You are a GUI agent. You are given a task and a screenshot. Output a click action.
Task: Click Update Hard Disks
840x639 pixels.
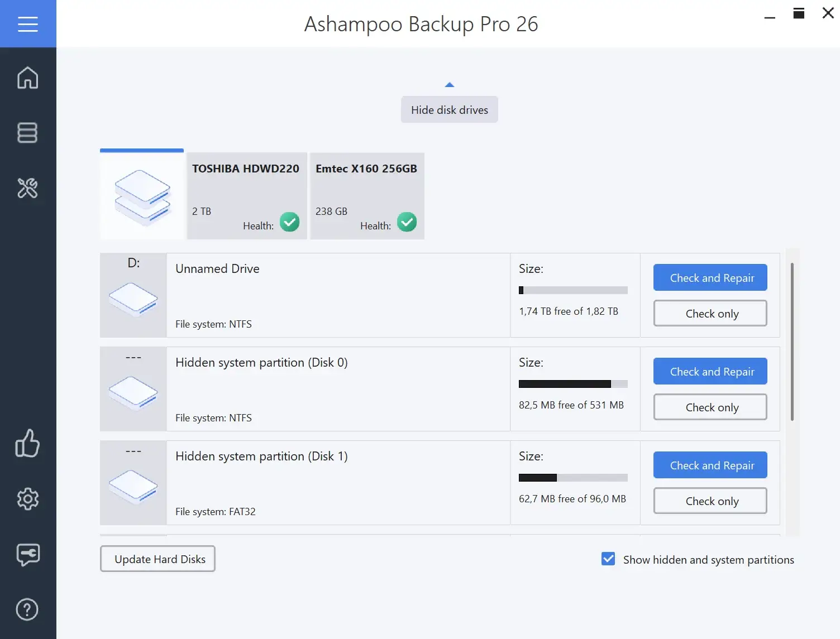point(157,559)
